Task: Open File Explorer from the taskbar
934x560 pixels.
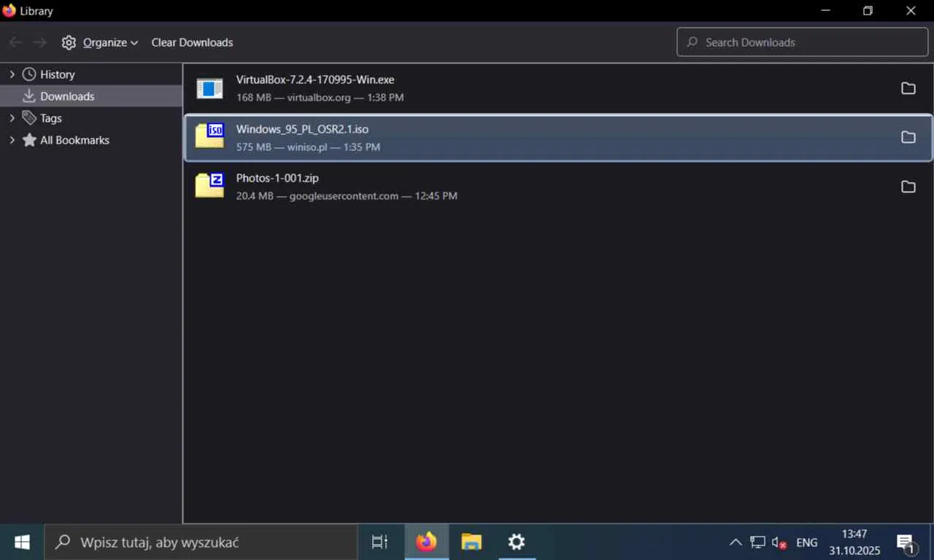Action: click(471, 542)
